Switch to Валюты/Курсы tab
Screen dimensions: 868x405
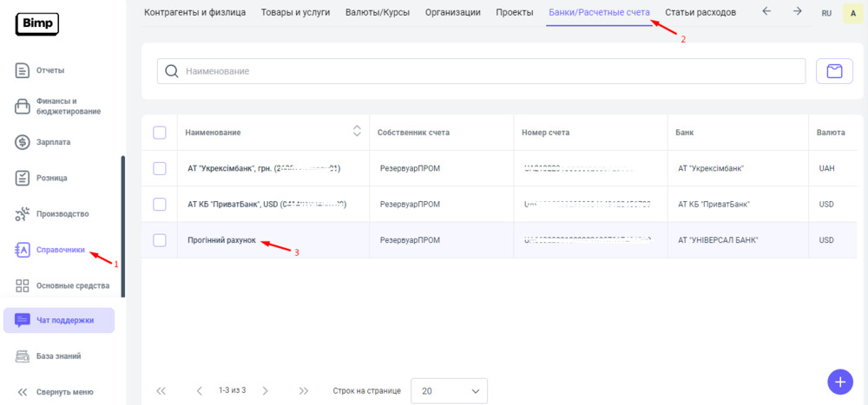pos(378,12)
